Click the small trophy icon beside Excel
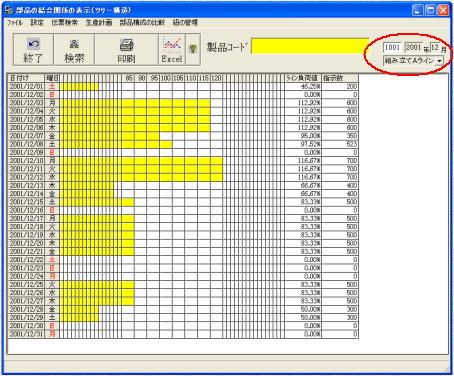 pyautogui.click(x=193, y=49)
